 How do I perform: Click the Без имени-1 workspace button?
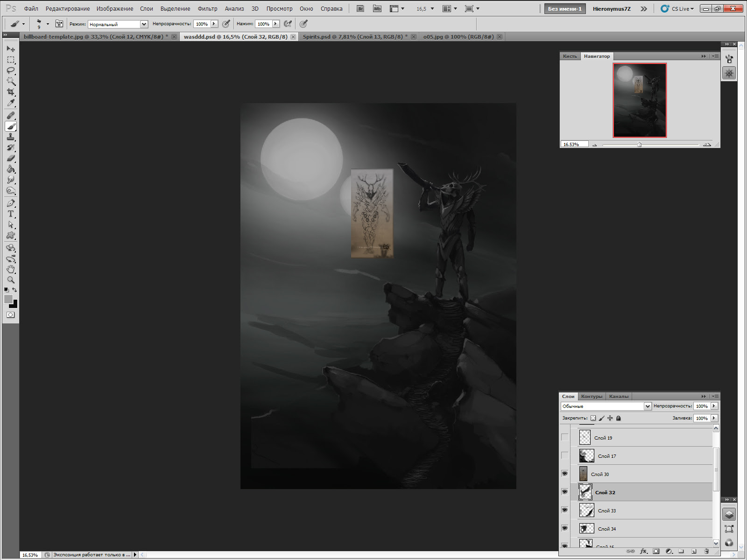(x=564, y=9)
